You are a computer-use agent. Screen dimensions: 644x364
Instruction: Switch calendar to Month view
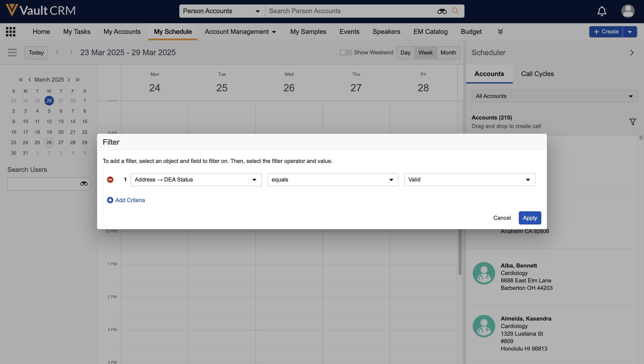pos(448,52)
